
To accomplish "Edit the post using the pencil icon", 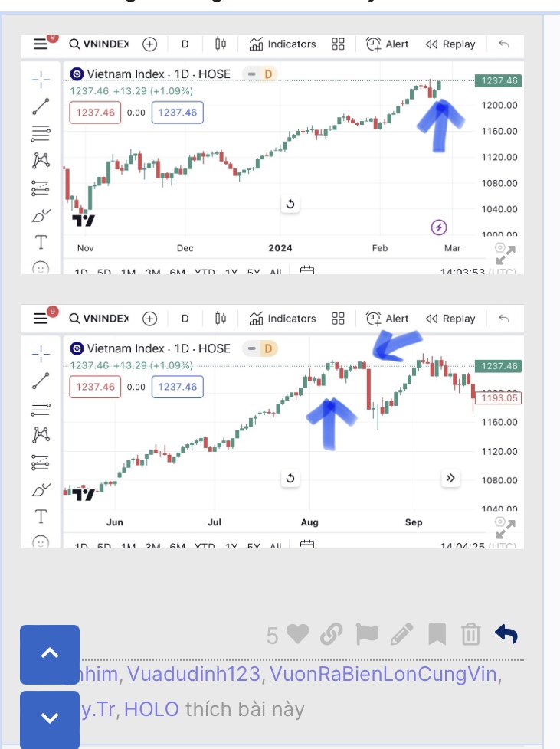I will [x=402, y=634].
